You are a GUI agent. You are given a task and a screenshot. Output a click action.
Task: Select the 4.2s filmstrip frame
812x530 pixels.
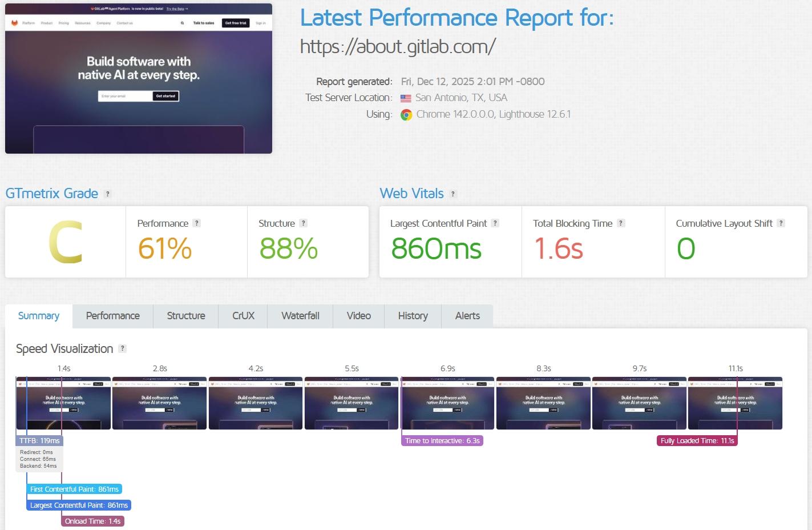tap(256, 403)
